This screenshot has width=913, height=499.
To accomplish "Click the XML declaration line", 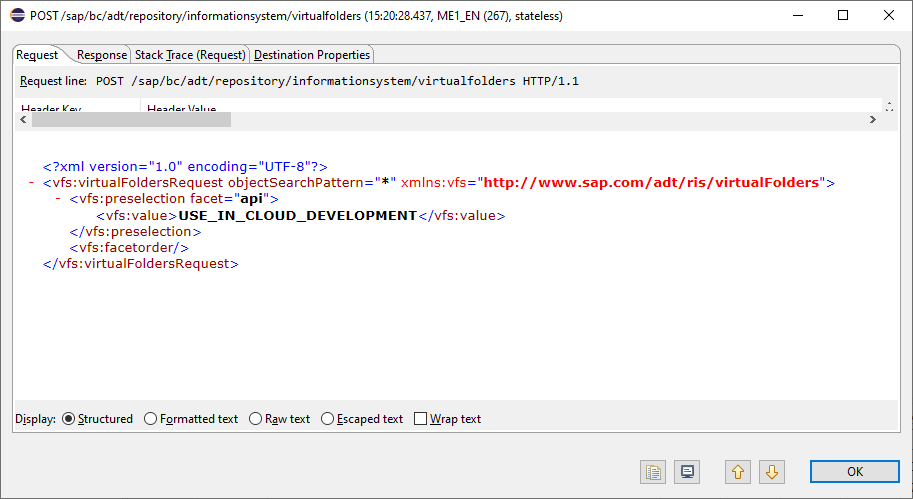I will (185, 167).
